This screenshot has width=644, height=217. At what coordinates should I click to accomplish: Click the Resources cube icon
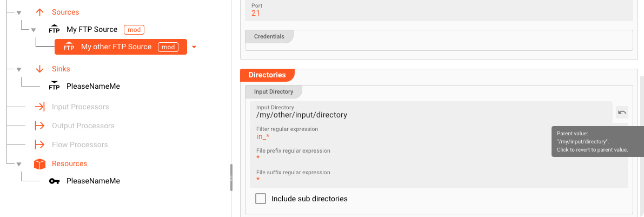(39, 164)
